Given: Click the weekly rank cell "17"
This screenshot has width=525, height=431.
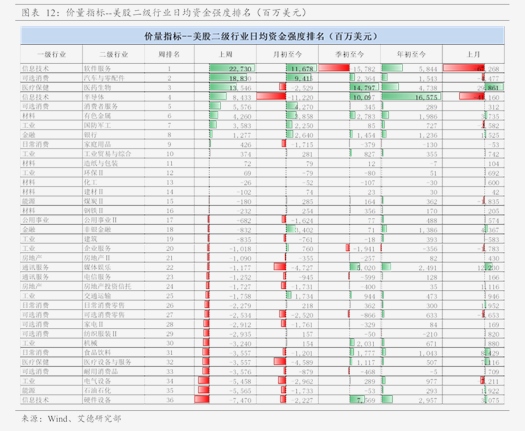Looking at the screenshot, I should coord(170,220).
